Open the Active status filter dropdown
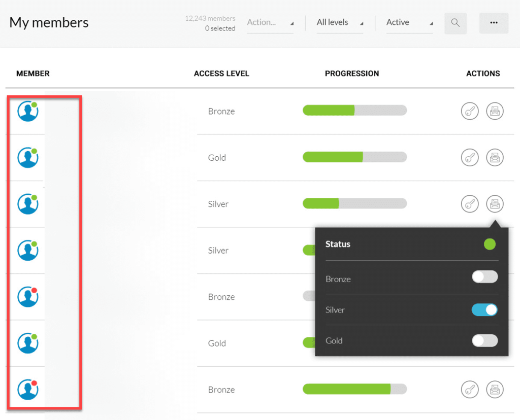 point(410,22)
